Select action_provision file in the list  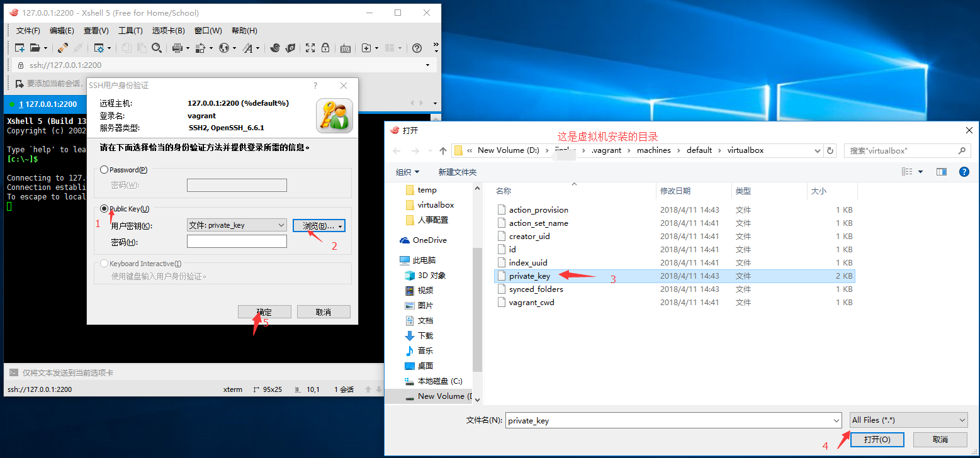click(539, 209)
